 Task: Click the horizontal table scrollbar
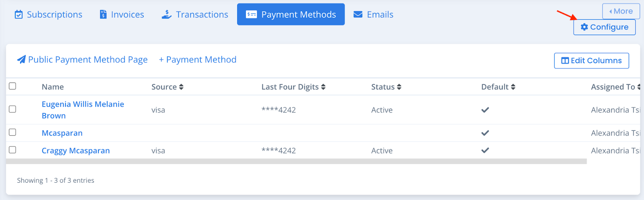coord(296,161)
